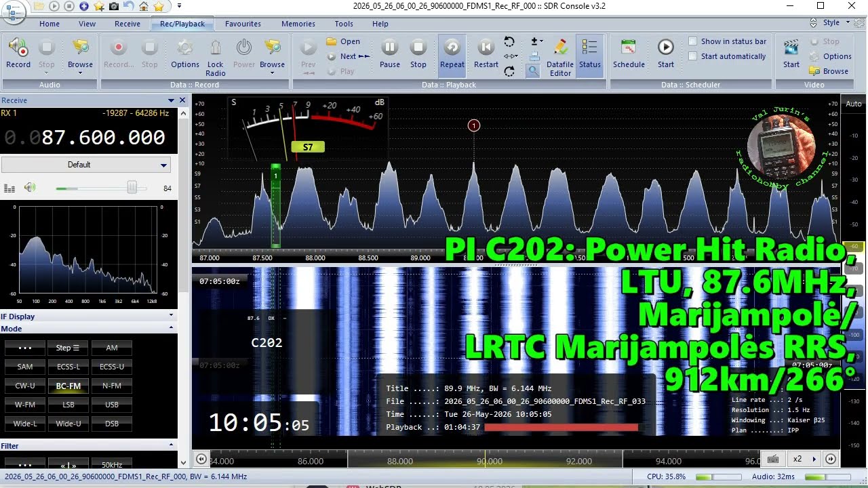
Task: Click the Auto button beside the spectrum
Action: (x=854, y=104)
